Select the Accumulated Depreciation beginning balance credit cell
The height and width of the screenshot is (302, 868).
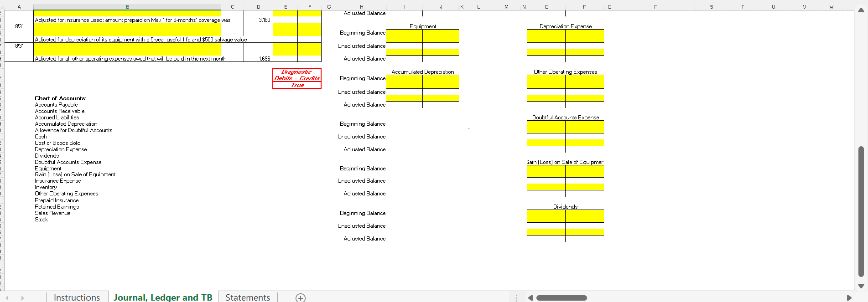click(441, 78)
